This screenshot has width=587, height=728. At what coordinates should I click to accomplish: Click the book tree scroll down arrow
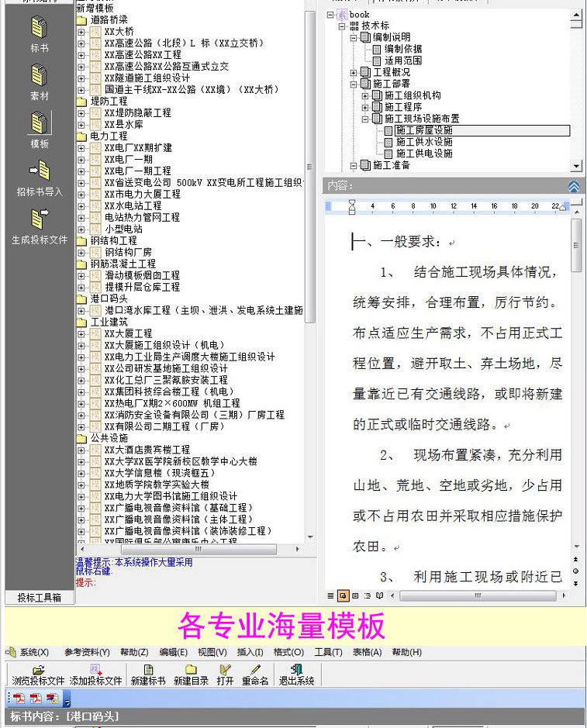point(576,166)
